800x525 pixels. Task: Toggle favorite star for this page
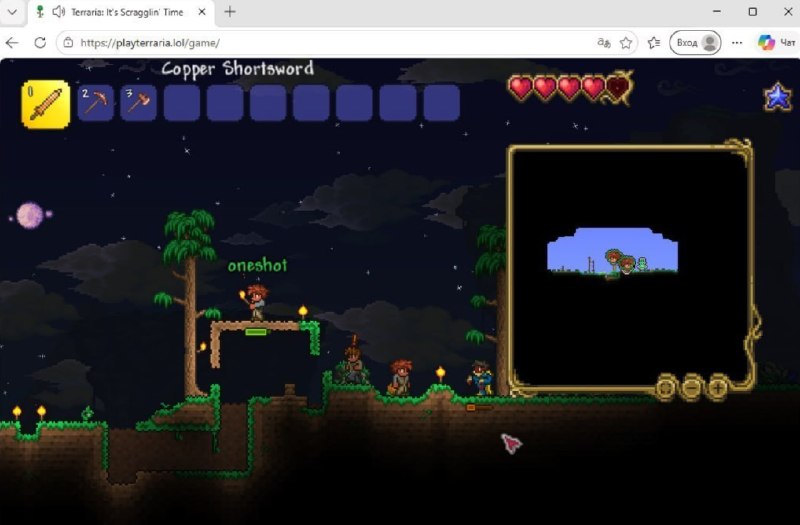(626, 43)
